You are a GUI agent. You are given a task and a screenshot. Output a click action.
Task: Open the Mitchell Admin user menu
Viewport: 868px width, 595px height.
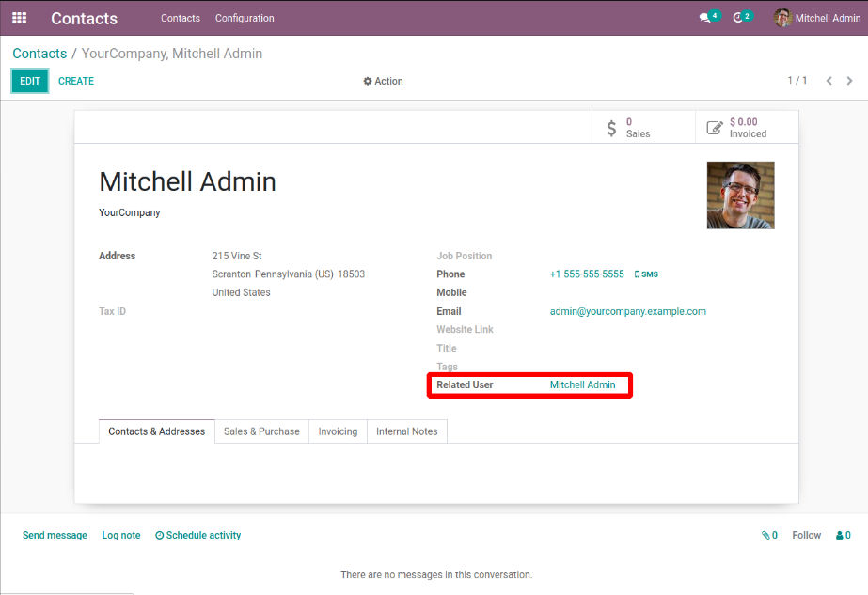817,18
